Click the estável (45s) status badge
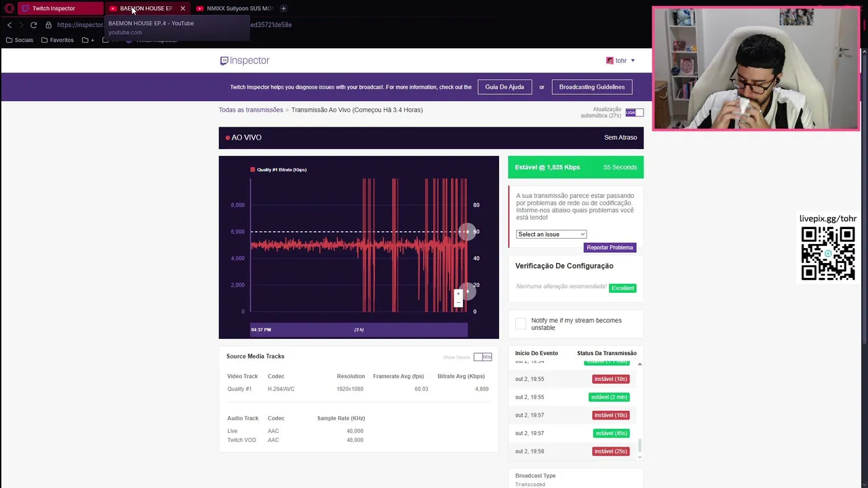 pos(611,433)
